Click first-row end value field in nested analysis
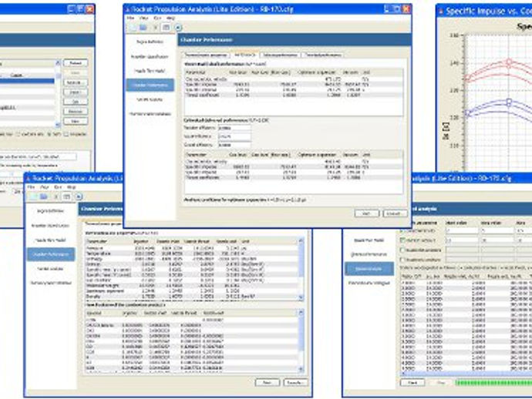 point(497,230)
